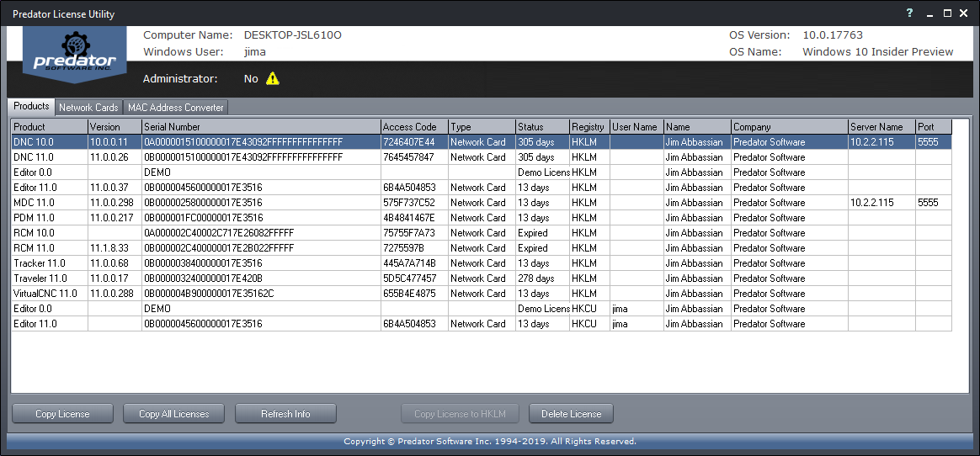Sort by the Serial Number column header
The image size is (980, 456).
[x=260, y=127]
